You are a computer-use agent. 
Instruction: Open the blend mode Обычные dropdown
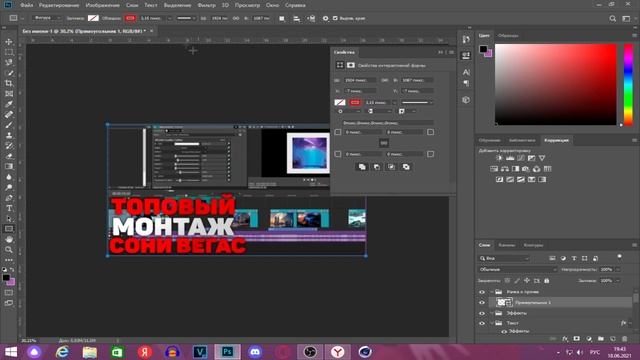pyautogui.click(x=517, y=269)
